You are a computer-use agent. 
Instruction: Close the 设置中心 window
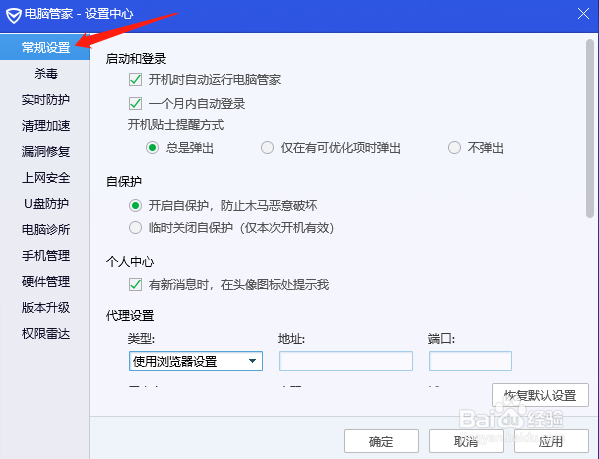(583, 14)
